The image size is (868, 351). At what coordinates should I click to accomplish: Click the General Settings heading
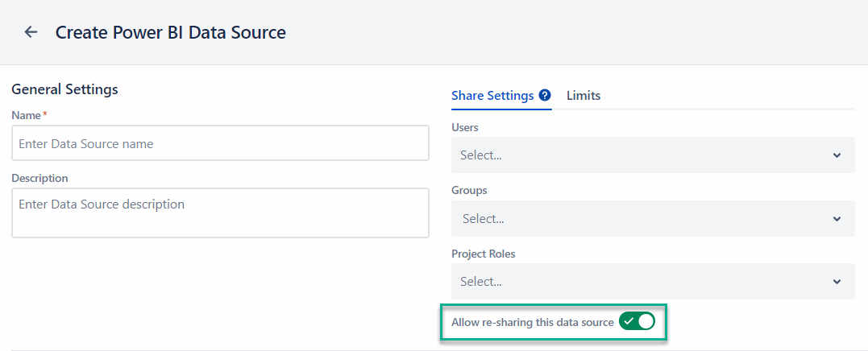(64, 89)
